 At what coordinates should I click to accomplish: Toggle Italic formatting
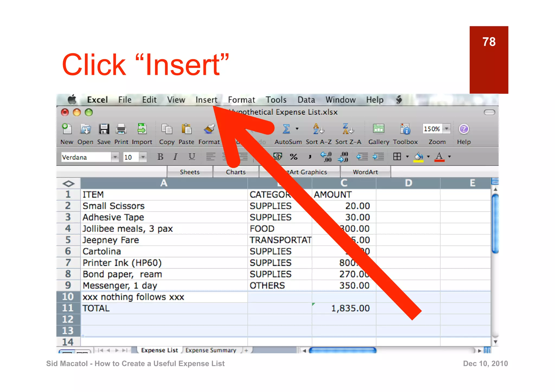click(x=176, y=157)
